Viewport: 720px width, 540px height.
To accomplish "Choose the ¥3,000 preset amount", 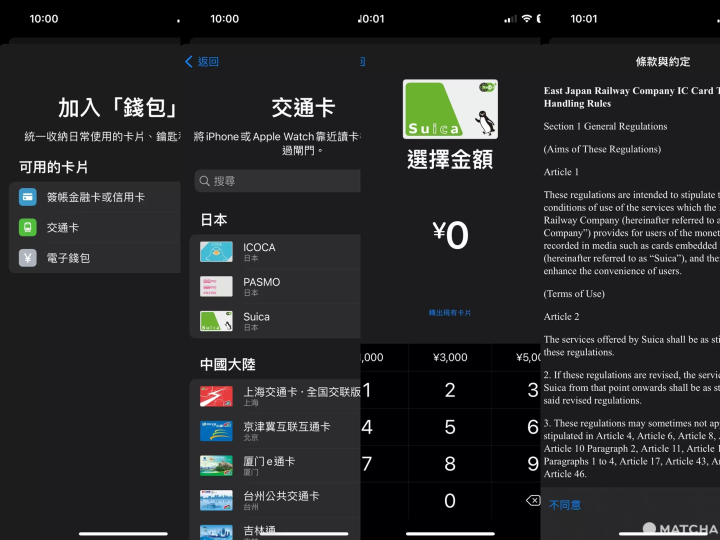I will pyautogui.click(x=450, y=357).
